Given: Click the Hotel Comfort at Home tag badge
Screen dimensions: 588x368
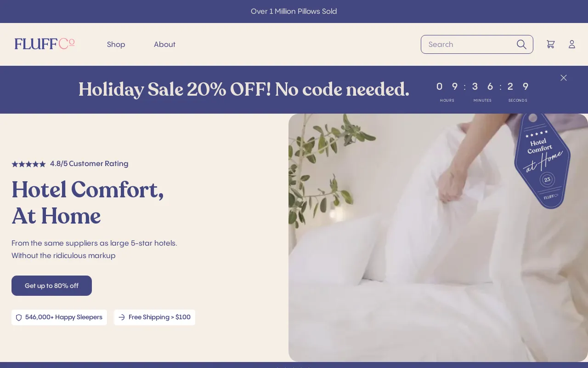Looking at the screenshot, I should (x=543, y=161).
